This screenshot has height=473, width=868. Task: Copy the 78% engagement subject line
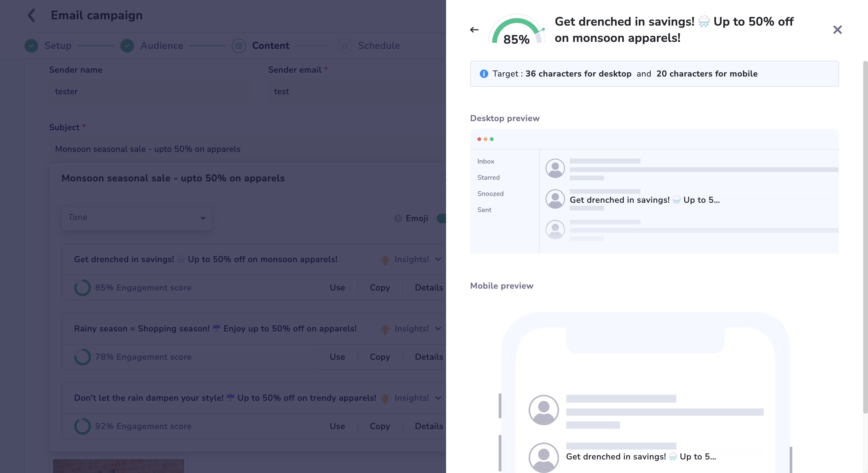point(379,357)
